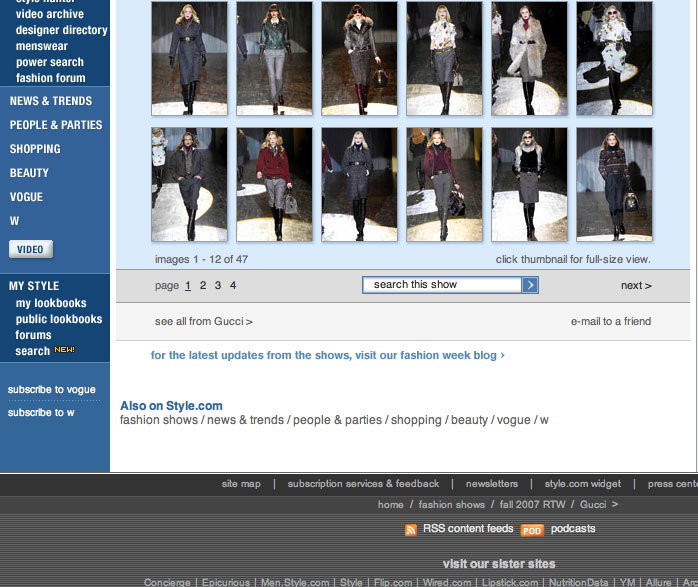Click shopping in Also on Style.com

[416, 420]
